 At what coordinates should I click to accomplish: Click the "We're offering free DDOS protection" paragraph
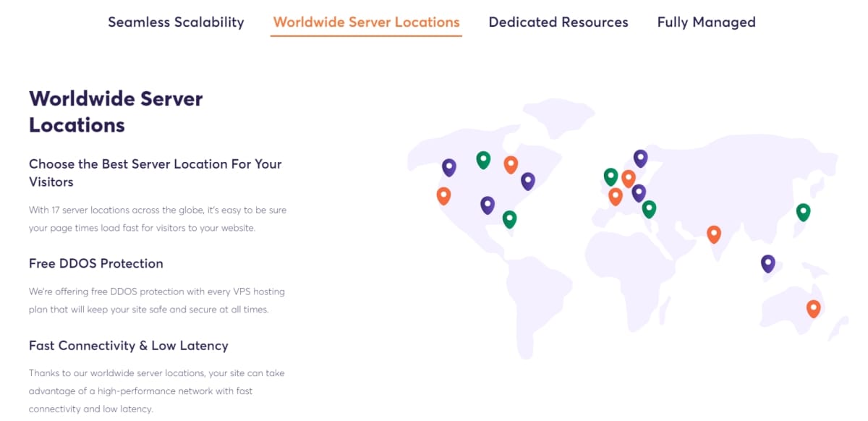pos(157,300)
